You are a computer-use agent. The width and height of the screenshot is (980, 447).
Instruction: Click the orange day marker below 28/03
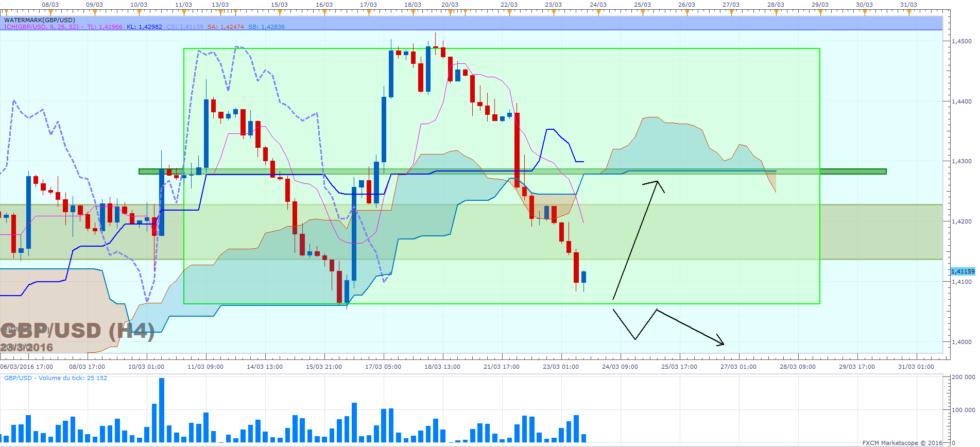point(776,12)
